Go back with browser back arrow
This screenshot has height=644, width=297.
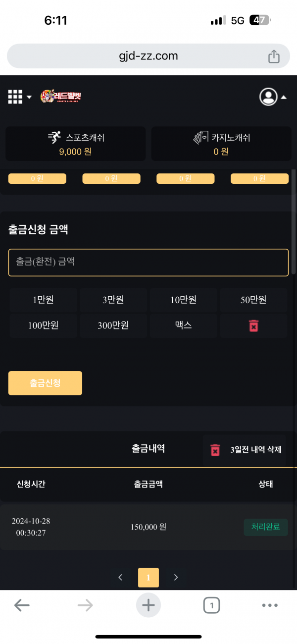tap(22, 605)
